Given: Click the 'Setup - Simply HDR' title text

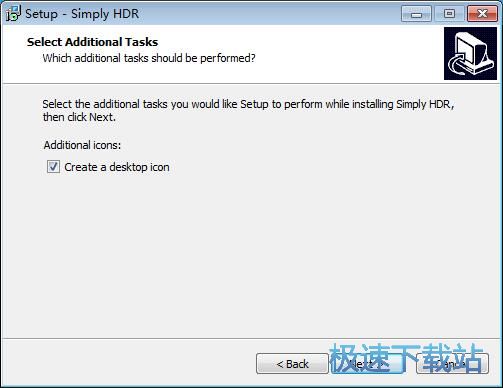Looking at the screenshot, I should [82, 14].
